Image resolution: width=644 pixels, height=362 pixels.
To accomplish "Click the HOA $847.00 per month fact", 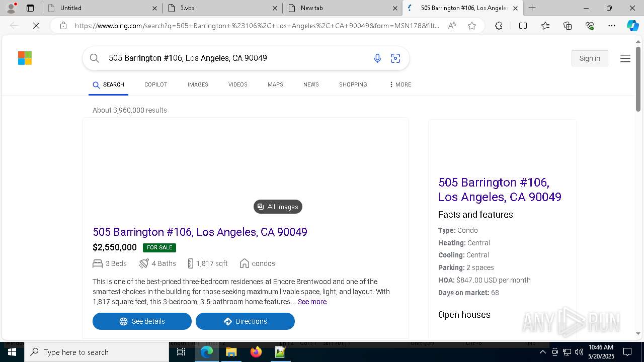I will 484,280.
